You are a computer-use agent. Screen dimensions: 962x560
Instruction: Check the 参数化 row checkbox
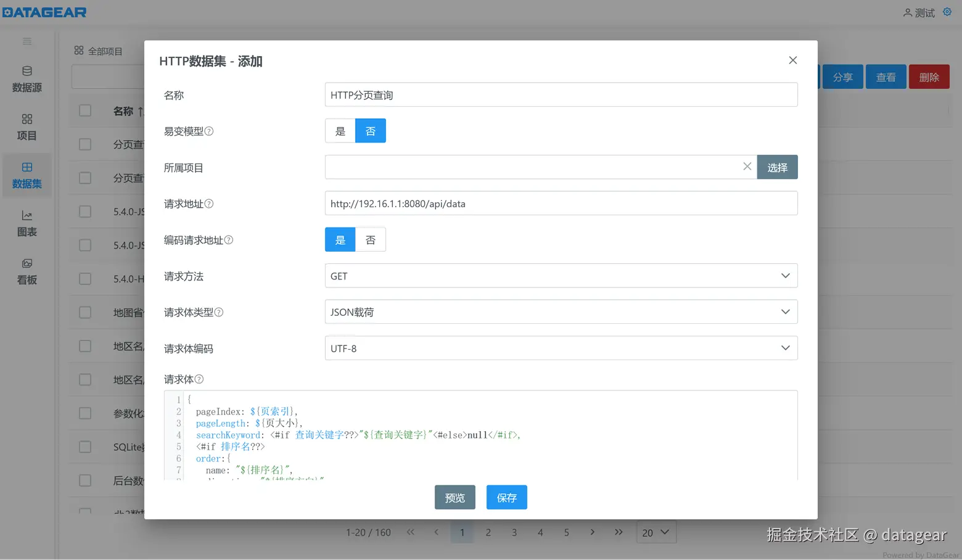click(85, 413)
